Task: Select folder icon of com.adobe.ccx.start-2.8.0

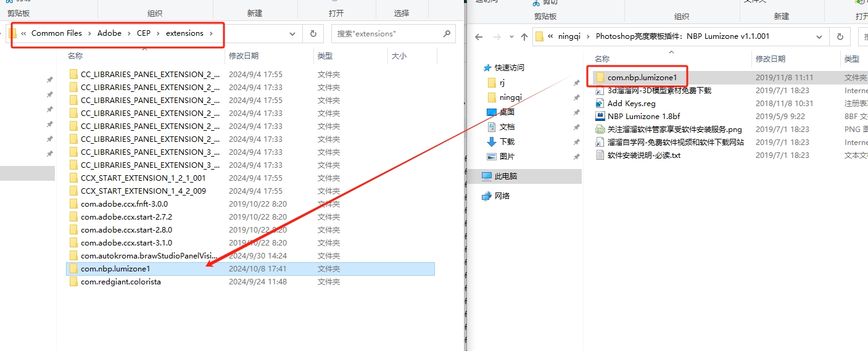Action: pos(74,229)
